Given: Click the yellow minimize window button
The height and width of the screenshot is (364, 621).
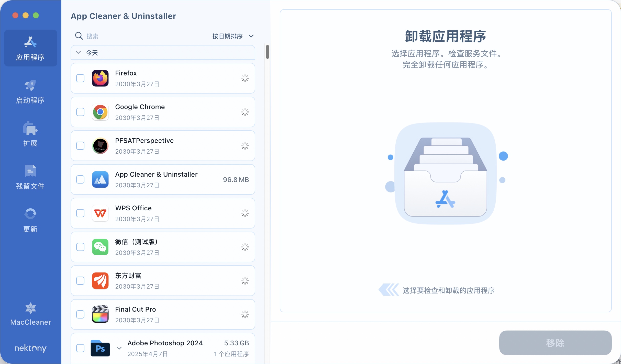Looking at the screenshot, I should tap(26, 15).
